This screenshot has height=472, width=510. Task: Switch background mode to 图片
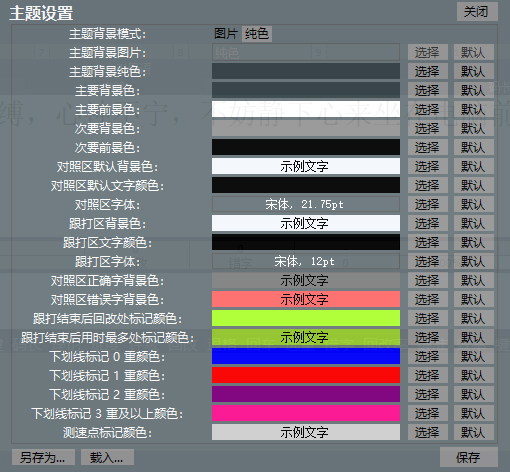(x=226, y=34)
